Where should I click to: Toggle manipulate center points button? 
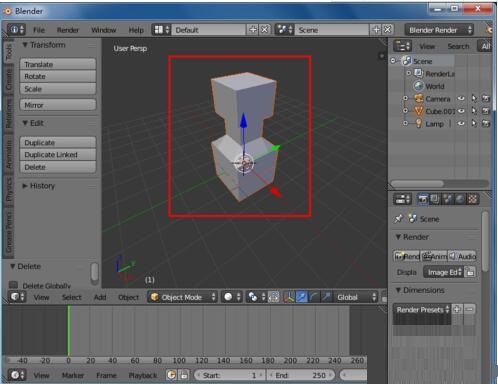pos(274,297)
